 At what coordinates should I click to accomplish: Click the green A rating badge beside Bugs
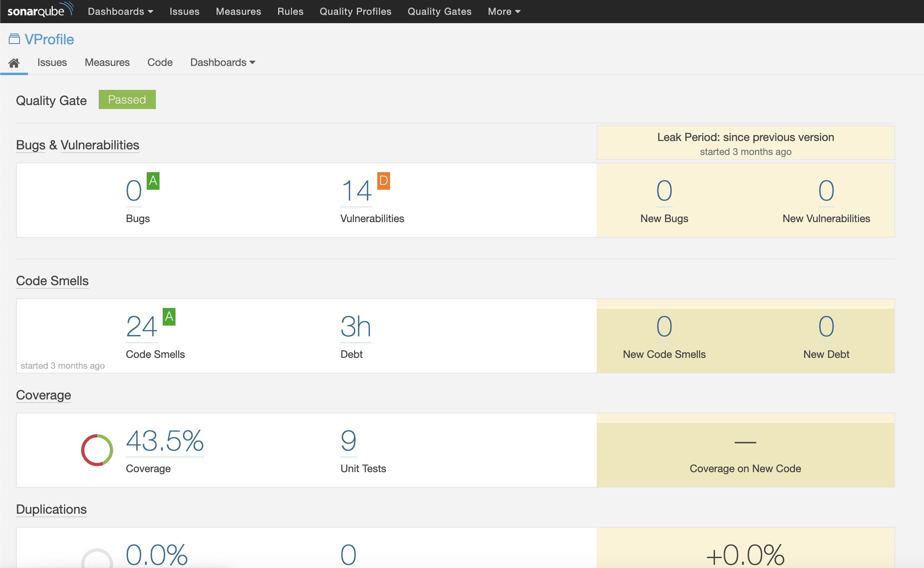[x=153, y=181]
